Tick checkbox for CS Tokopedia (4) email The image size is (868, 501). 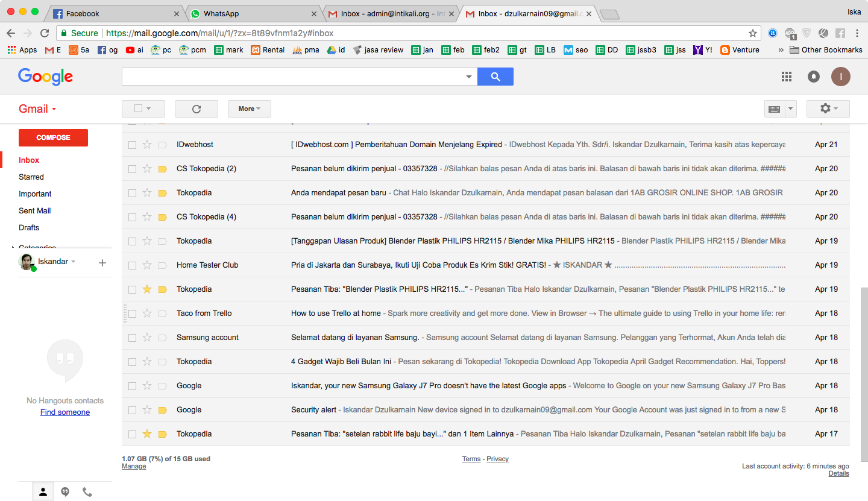coord(132,217)
